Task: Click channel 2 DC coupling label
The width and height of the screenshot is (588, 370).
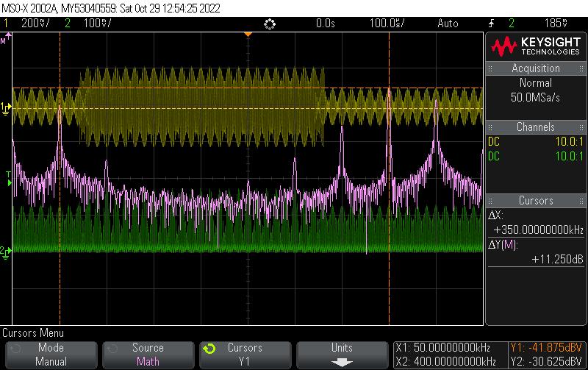Action: click(x=494, y=156)
